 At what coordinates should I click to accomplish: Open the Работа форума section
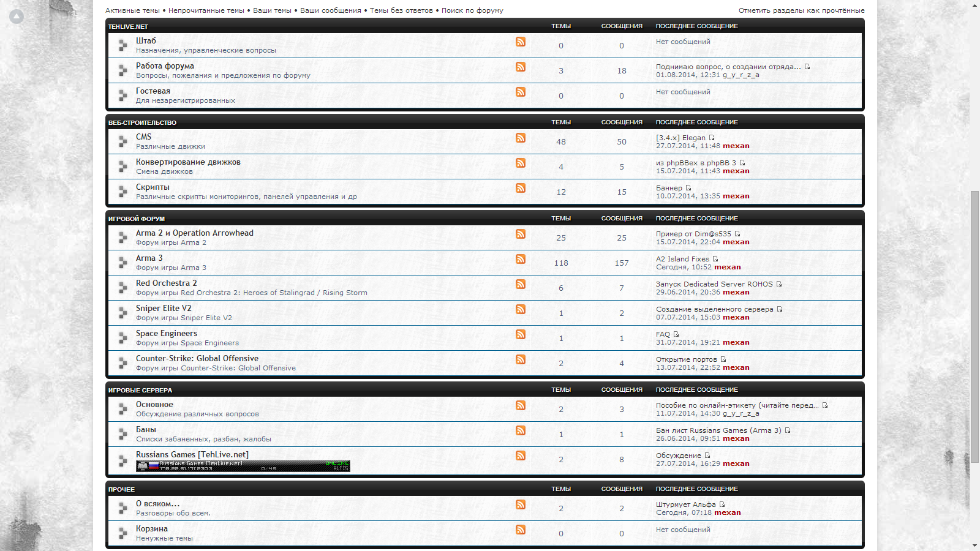click(165, 66)
